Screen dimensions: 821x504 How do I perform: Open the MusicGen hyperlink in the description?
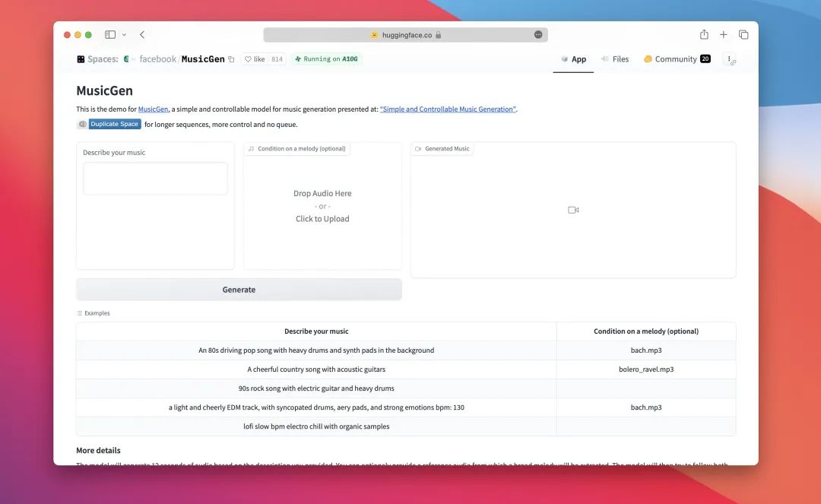(153, 109)
